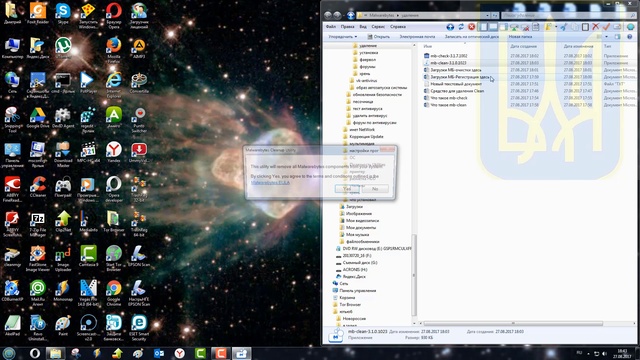The image size is (640, 360).
Task: Open the Opera icon in the taskbar
Action: [x=35, y=353]
